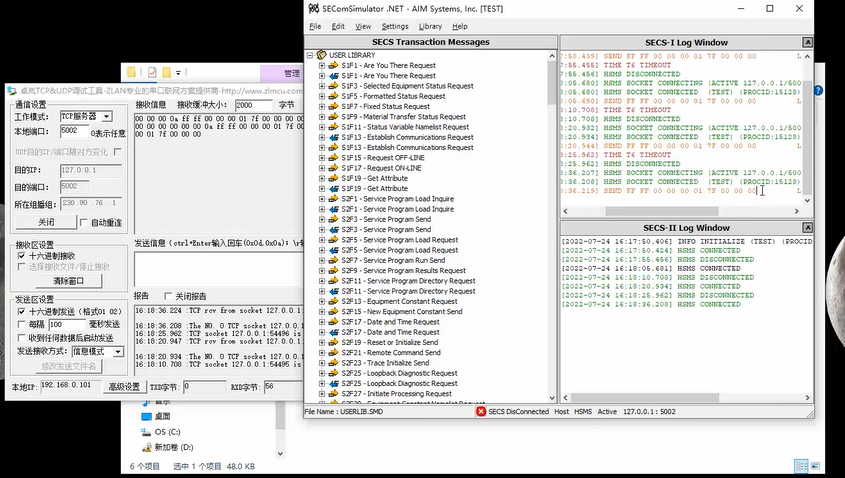The image size is (845, 478).
Task: Click the USER LIBRARY root folder icon
Action: (322, 55)
